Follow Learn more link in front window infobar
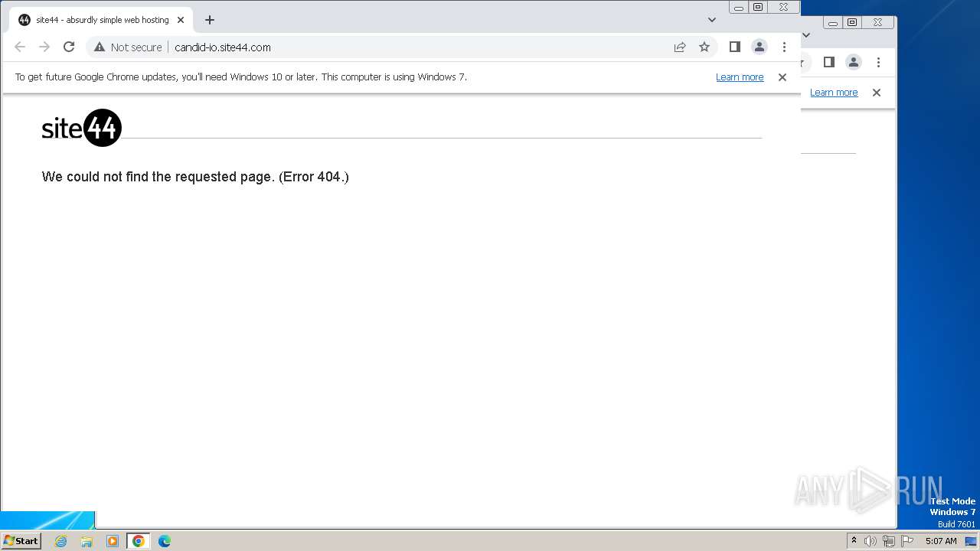The image size is (980, 551). [x=740, y=77]
